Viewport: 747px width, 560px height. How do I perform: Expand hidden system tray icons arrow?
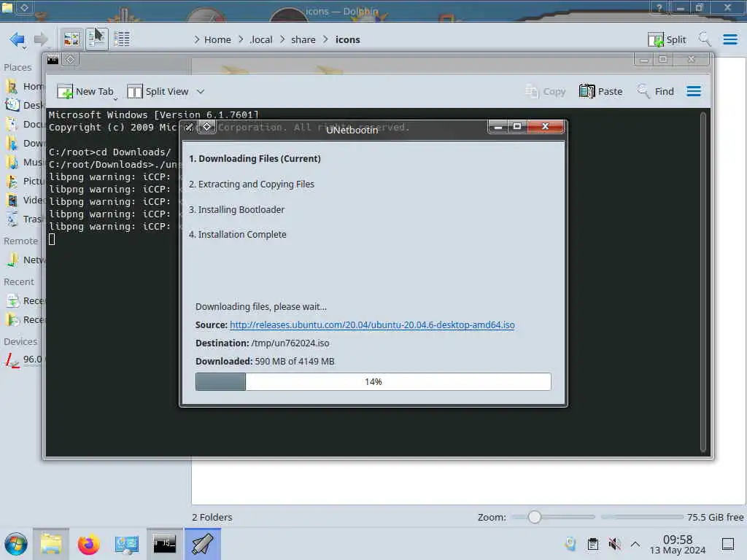point(635,544)
